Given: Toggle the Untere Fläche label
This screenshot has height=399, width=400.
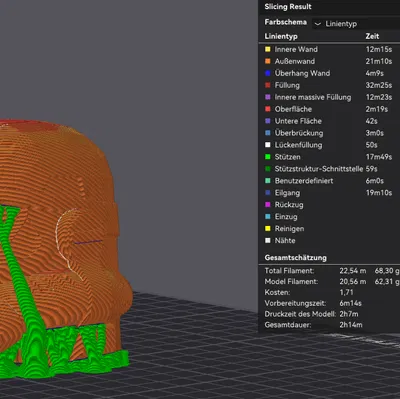Looking at the screenshot, I should [x=298, y=121].
